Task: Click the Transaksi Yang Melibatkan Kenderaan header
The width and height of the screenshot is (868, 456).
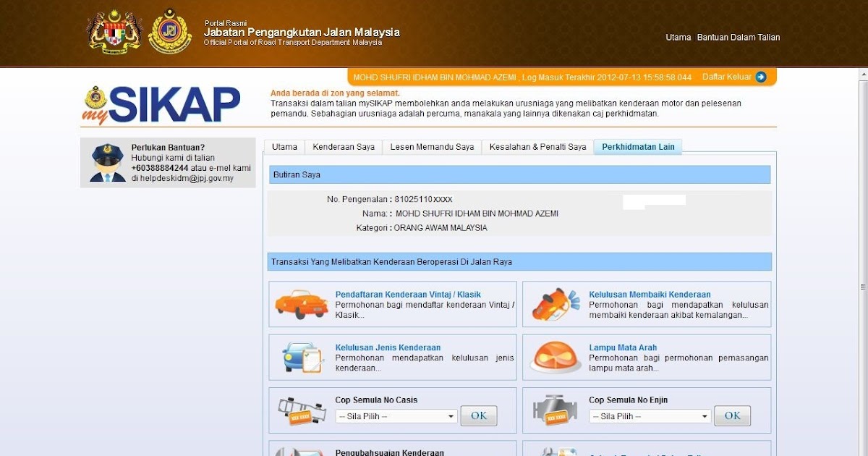Action: pos(519,261)
